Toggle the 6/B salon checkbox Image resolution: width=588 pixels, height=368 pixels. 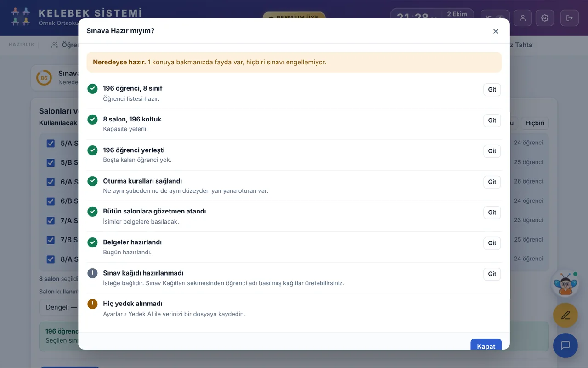tap(51, 201)
